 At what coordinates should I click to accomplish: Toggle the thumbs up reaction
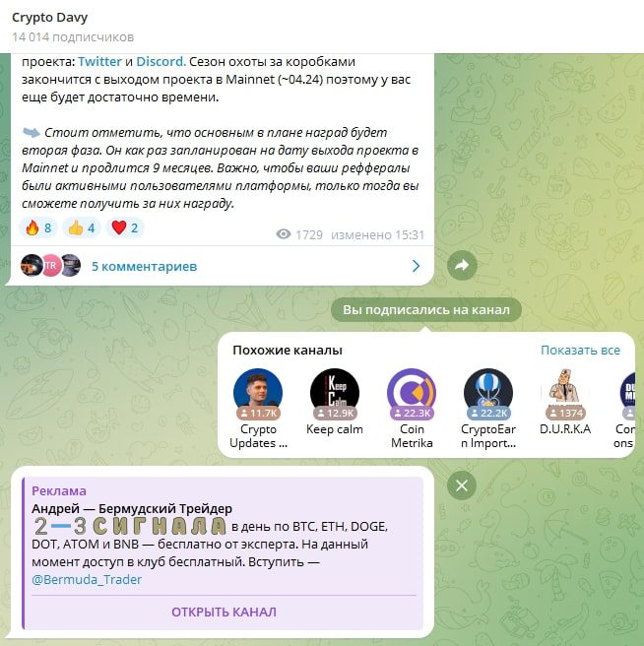click(x=82, y=227)
